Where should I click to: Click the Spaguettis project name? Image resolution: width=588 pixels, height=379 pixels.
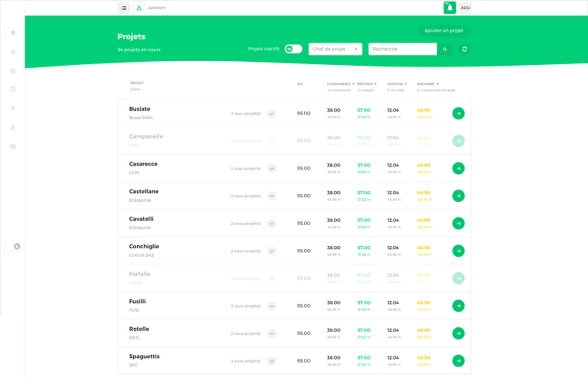coord(144,356)
